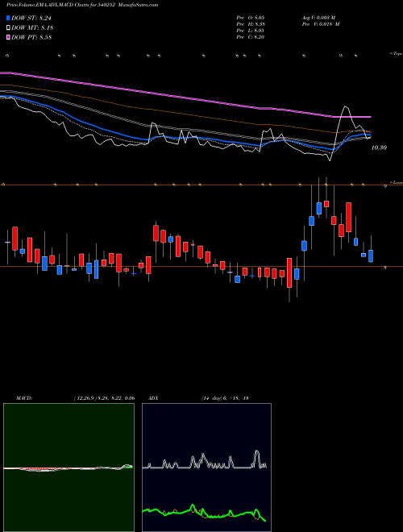This screenshot has width=403, height=532.
Task: Click the MACD panel title
Action: click(24, 398)
